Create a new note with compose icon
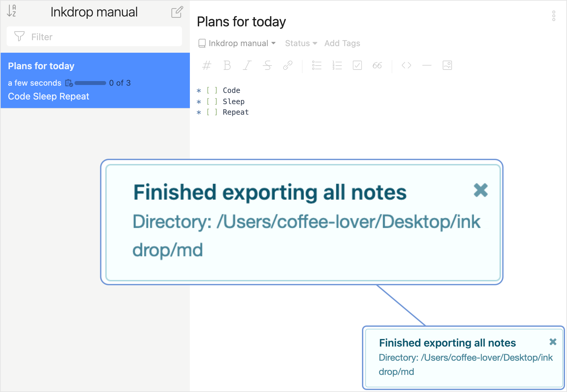567x392 pixels. pos(177,12)
